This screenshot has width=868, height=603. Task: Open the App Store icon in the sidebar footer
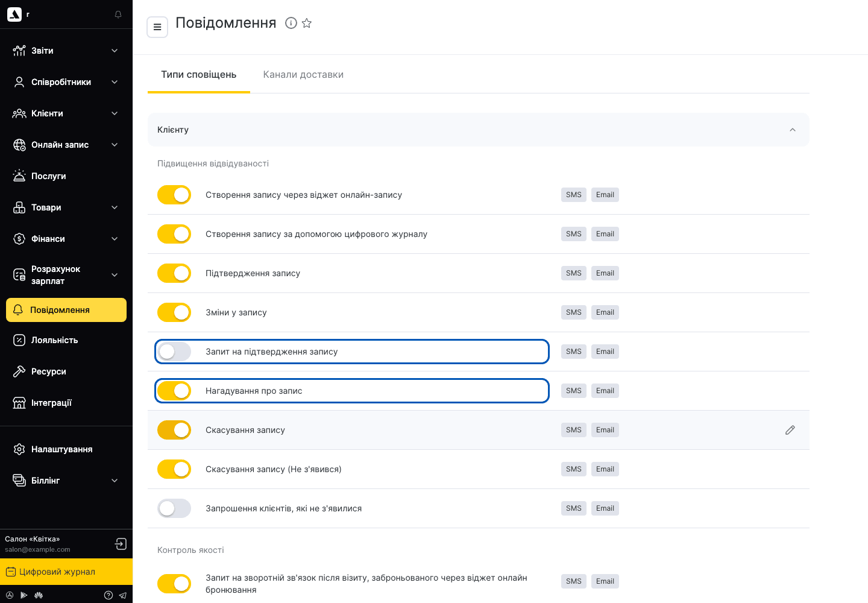[x=10, y=595]
